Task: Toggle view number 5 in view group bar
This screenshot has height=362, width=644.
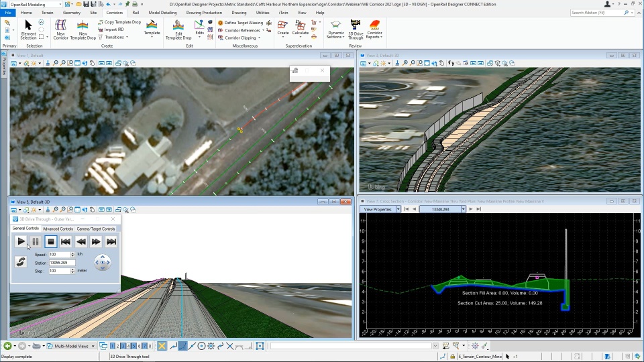Action: [x=133, y=346]
